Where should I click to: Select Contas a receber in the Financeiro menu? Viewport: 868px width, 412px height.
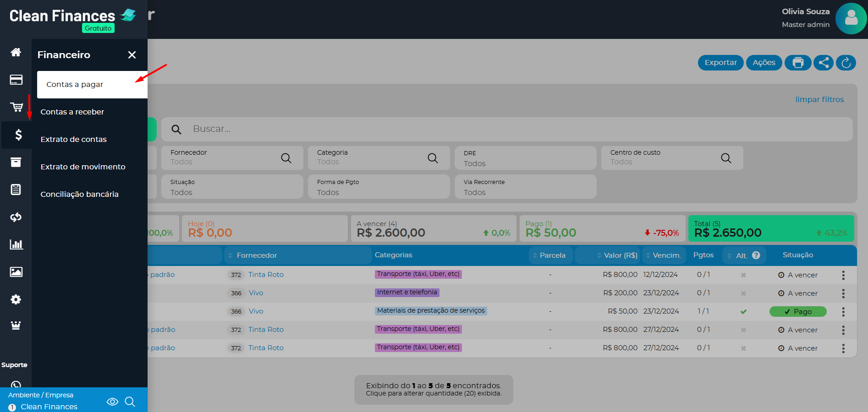tap(72, 111)
